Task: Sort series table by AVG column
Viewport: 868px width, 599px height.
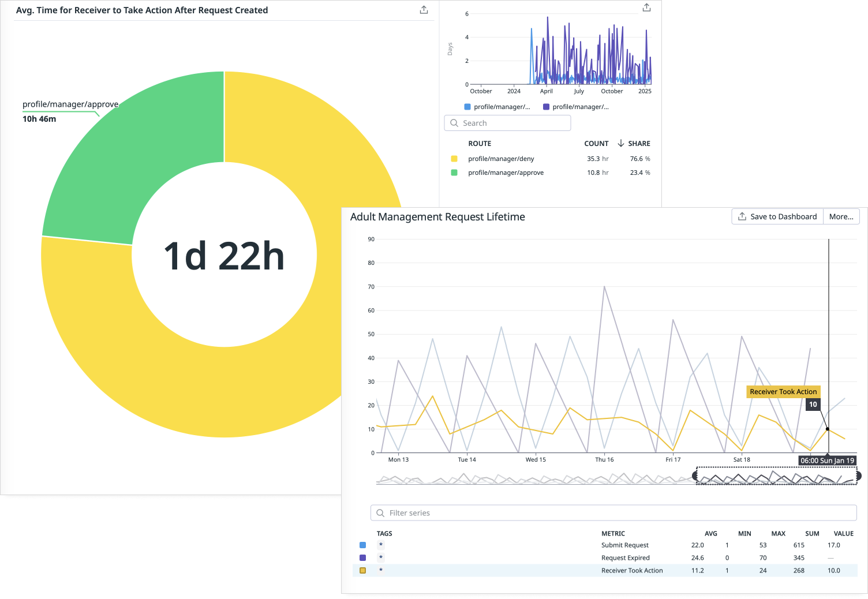Action: [710, 534]
